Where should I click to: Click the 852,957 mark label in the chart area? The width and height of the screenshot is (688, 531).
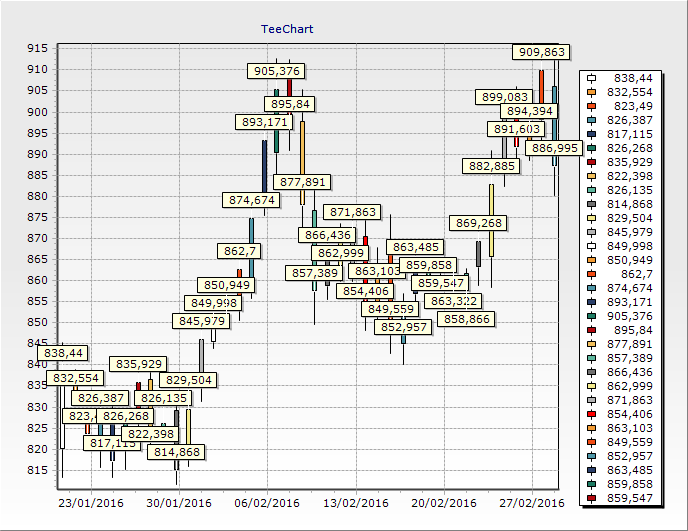tap(403, 327)
